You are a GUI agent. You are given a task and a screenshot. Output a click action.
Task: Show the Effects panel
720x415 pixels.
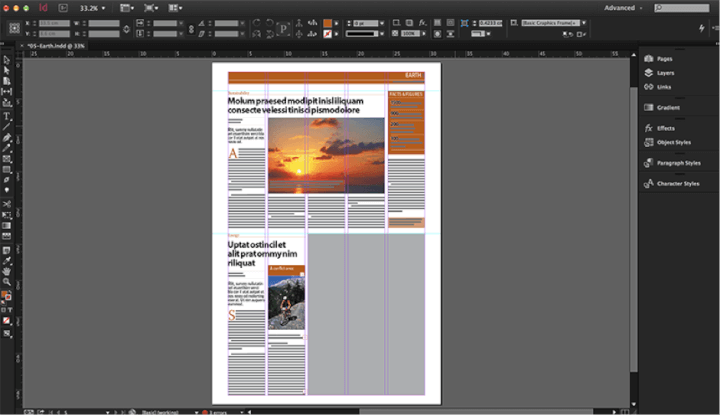[x=666, y=128]
